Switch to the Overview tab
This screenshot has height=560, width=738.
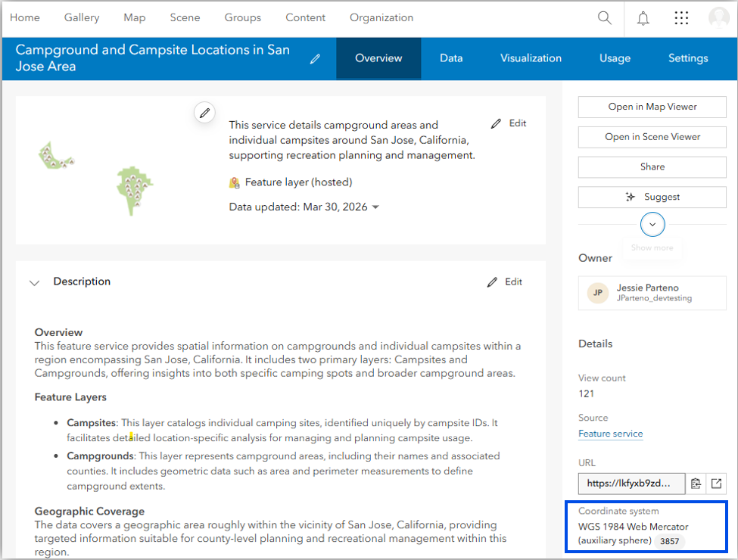tap(378, 58)
